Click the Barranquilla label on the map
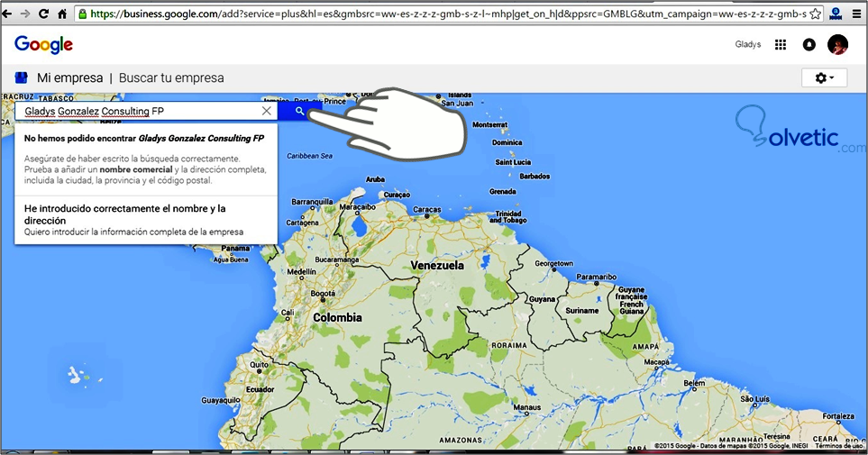 point(312,202)
